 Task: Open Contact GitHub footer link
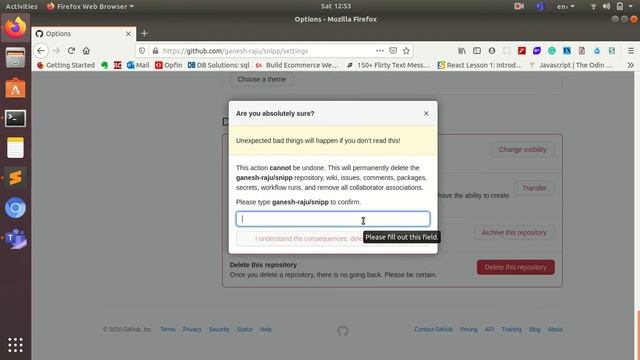433,329
